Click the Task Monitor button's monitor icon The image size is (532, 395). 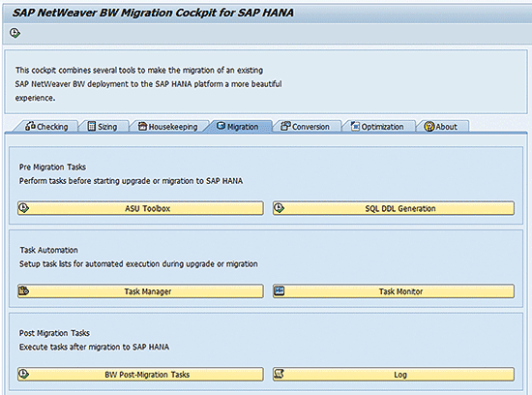[279, 290]
